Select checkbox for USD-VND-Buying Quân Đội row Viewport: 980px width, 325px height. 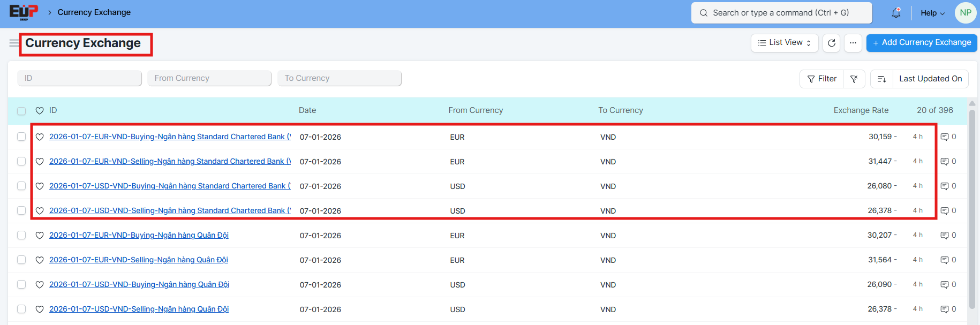point(21,284)
